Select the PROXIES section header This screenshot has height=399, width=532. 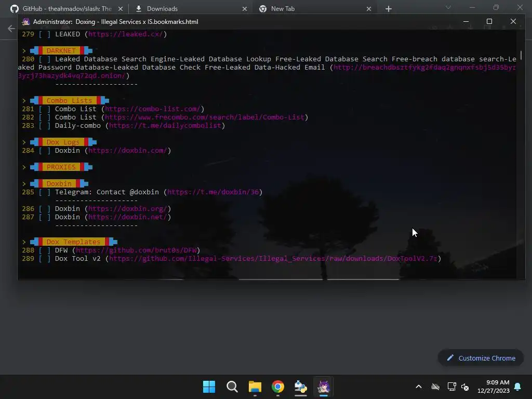coord(61,167)
